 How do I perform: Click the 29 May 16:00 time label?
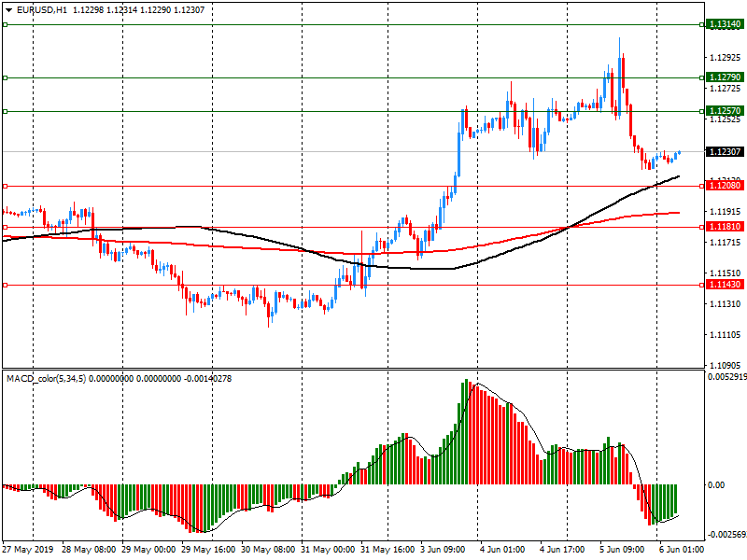click(208, 550)
